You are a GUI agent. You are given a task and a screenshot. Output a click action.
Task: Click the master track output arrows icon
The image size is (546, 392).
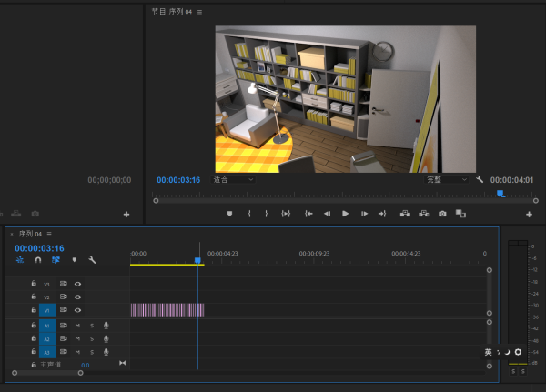pyautogui.click(x=122, y=363)
